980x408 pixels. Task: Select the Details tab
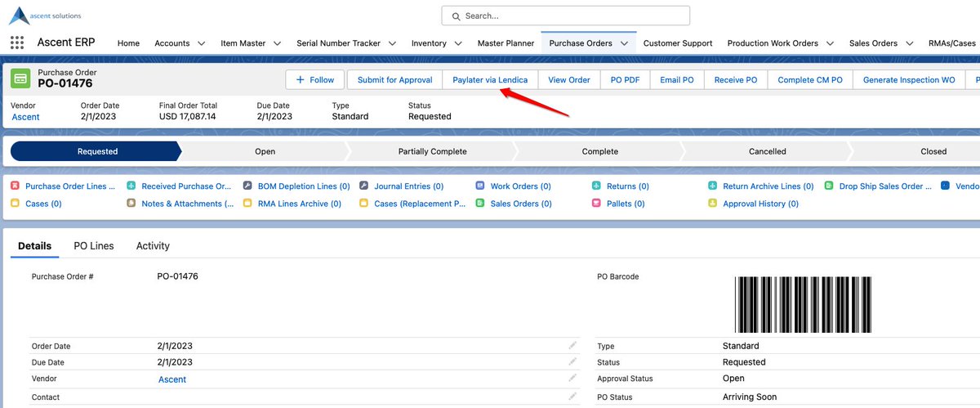[34, 245]
